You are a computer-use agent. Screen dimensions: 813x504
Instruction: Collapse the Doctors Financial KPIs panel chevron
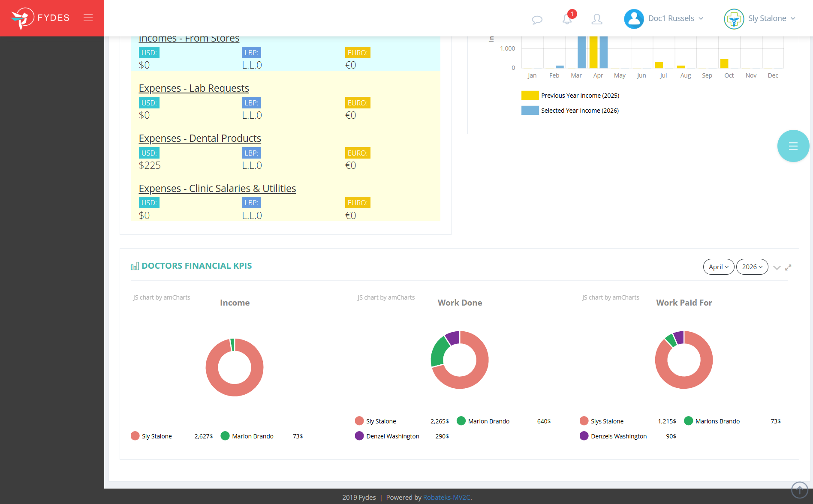click(777, 267)
